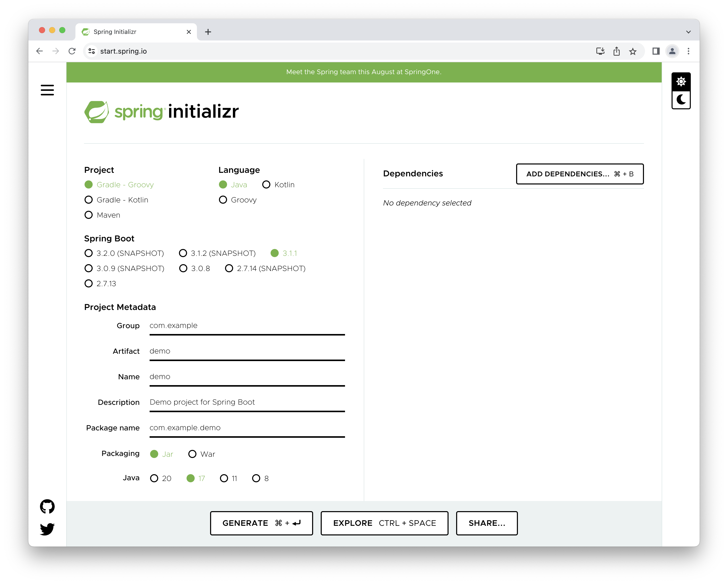728x584 pixels.
Task: Choose Java version 17
Action: (x=196, y=478)
